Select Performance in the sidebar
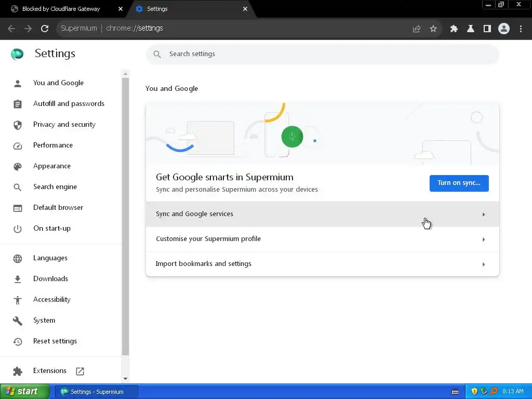This screenshot has width=532, height=399. pos(53,145)
